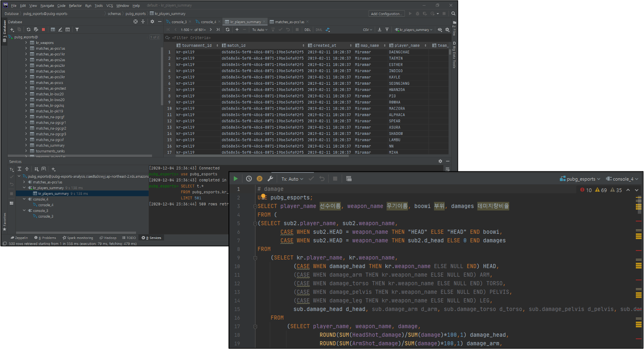
Task: Switch to the console_3 editor tab
Action: point(178,22)
